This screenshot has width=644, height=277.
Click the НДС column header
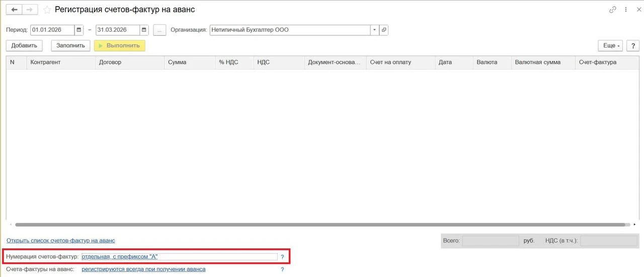279,62
